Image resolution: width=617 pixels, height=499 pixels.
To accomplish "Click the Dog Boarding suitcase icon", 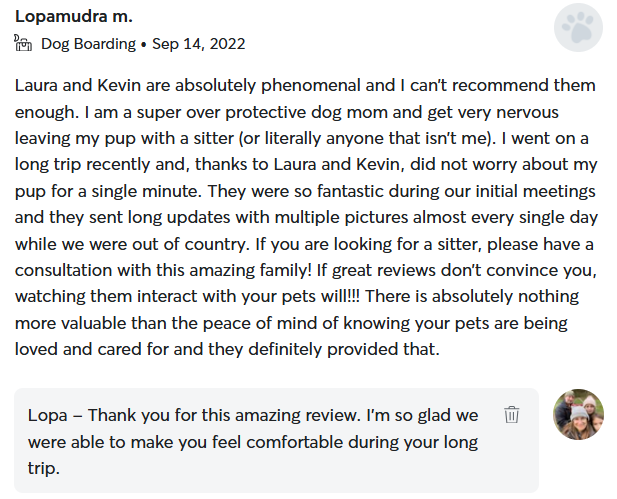I will tap(23, 43).
